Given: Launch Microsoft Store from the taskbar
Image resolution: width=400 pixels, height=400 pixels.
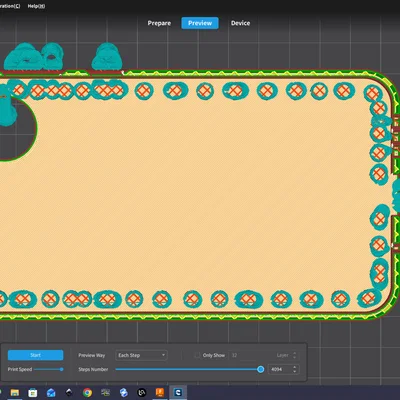Looking at the screenshot, I should coord(33,393).
